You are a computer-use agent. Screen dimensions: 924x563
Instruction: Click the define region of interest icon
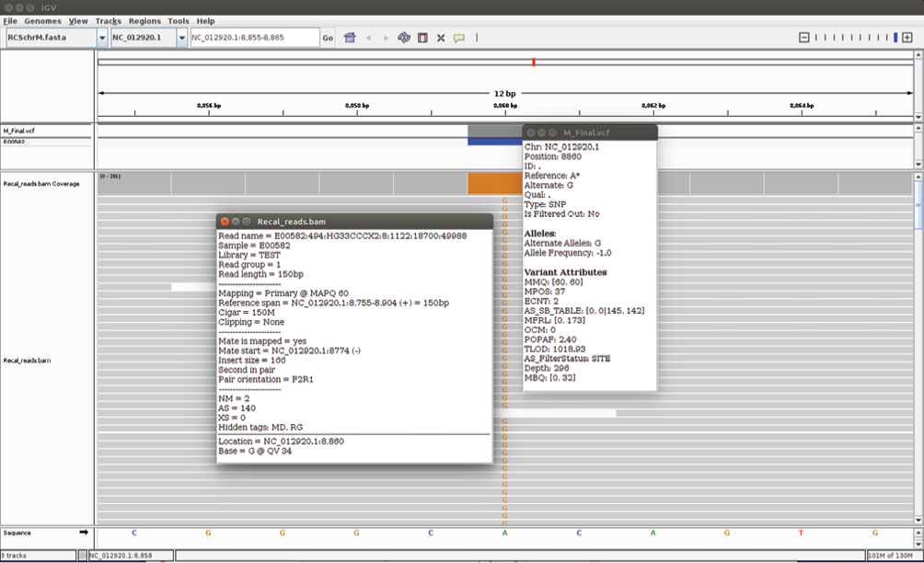click(x=422, y=38)
